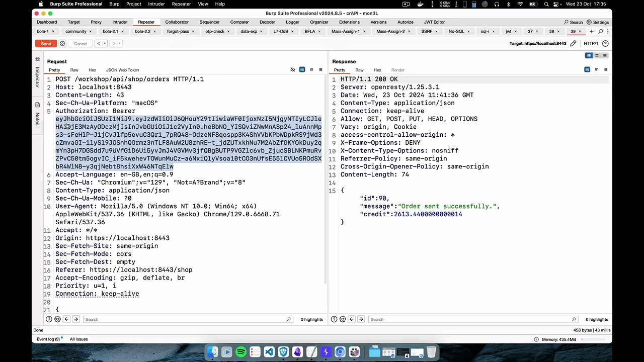Switch request view to Hex tab
This screenshot has width=644, height=362.
coord(92,70)
